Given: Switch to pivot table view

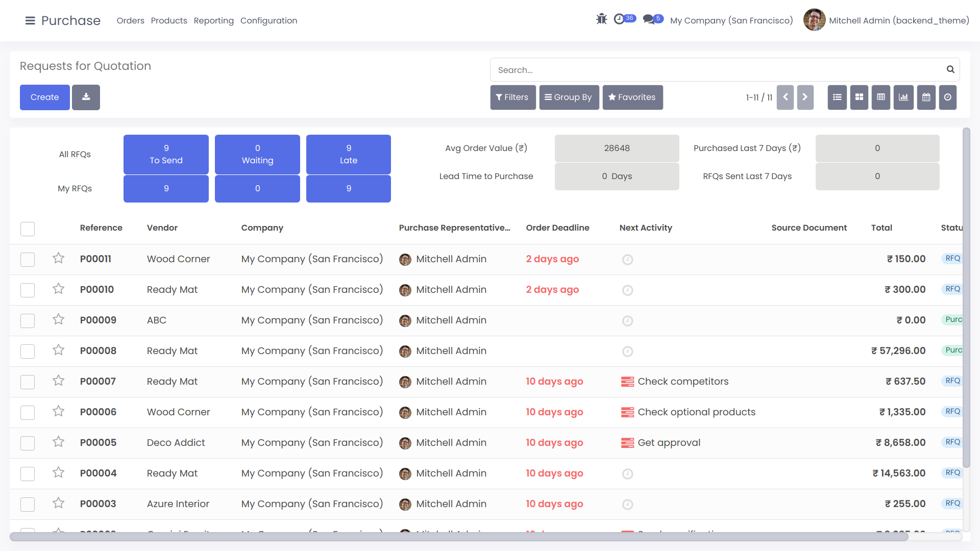Looking at the screenshot, I should 881,97.
